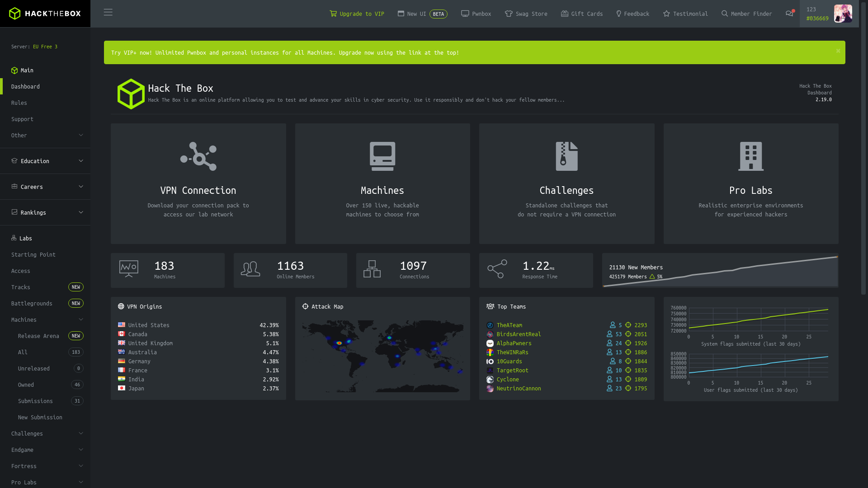Click the New Members growth chart
The image size is (868, 488).
pyautogui.click(x=720, y=270)
